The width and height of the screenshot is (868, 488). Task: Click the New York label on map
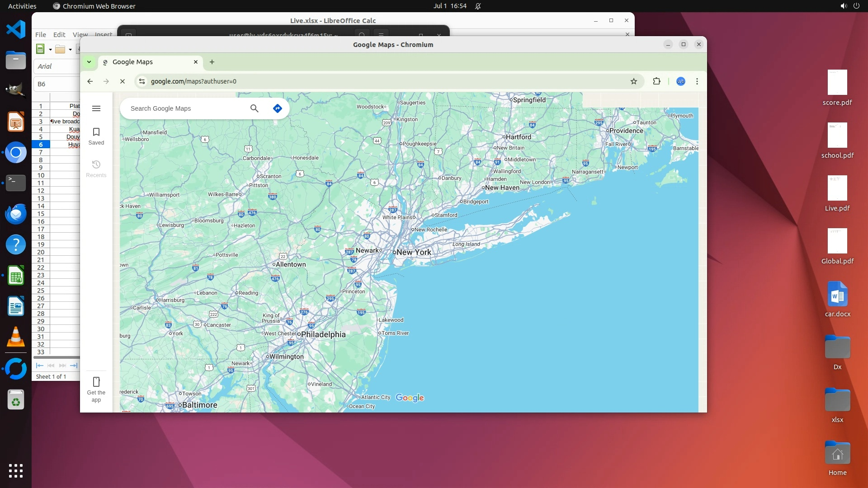(413, 252)
